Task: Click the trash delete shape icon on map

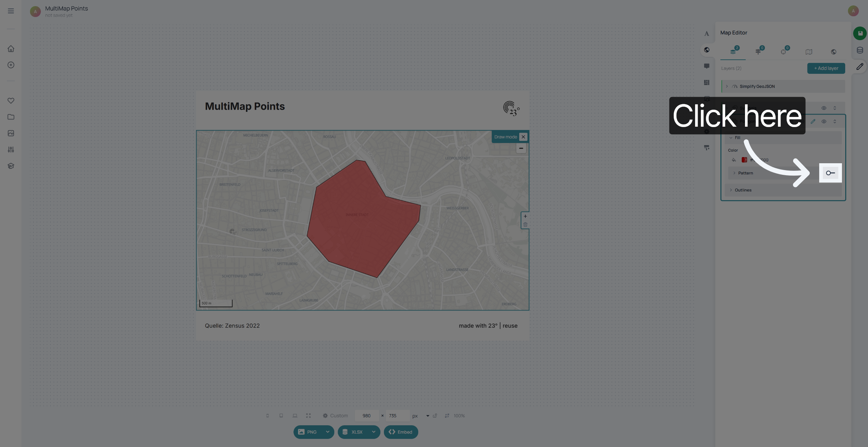Action: pos(525,225)
